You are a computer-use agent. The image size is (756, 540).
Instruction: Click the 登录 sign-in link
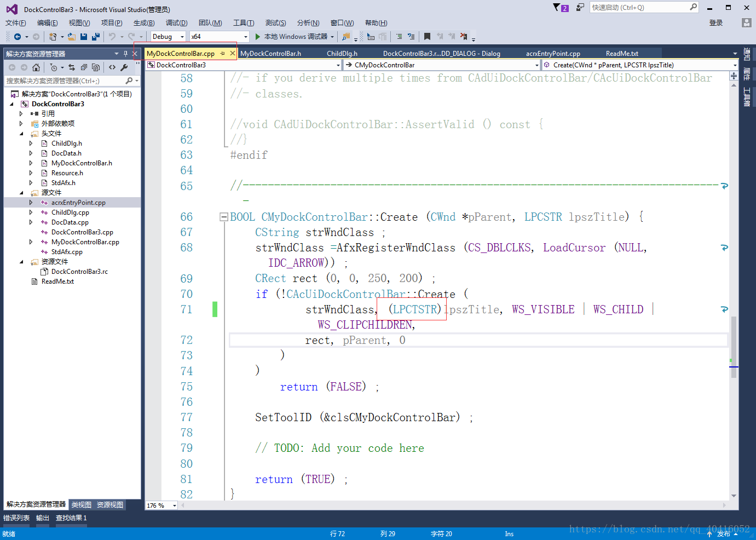click(x=716, y=22)
